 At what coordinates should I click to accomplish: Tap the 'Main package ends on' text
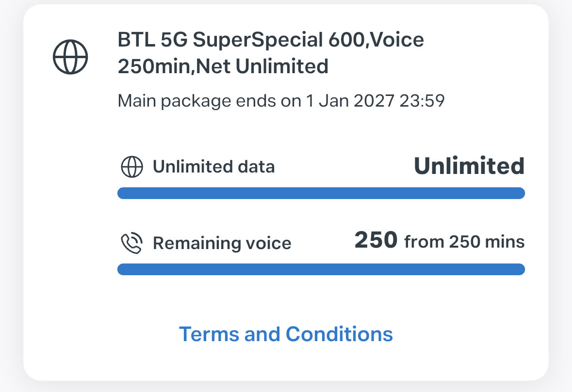pos(210,101)
